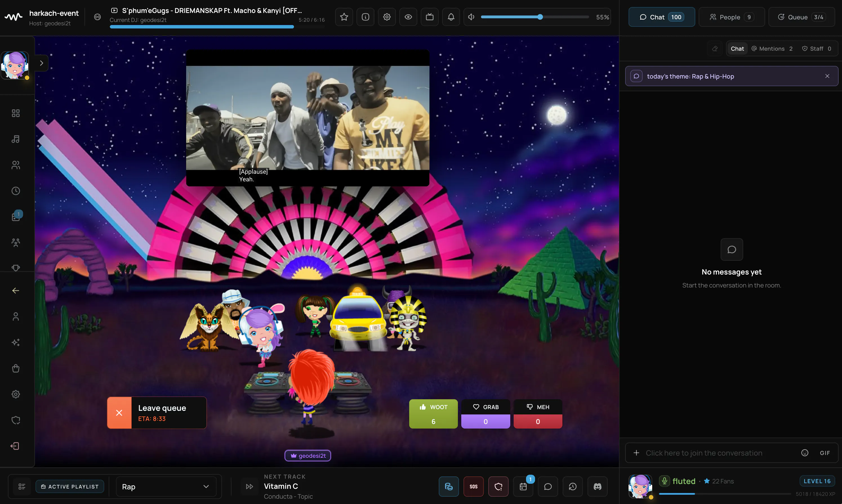Open the calendar events icon
Viewport: 842px width, 504px height.
tap(523, 487)
